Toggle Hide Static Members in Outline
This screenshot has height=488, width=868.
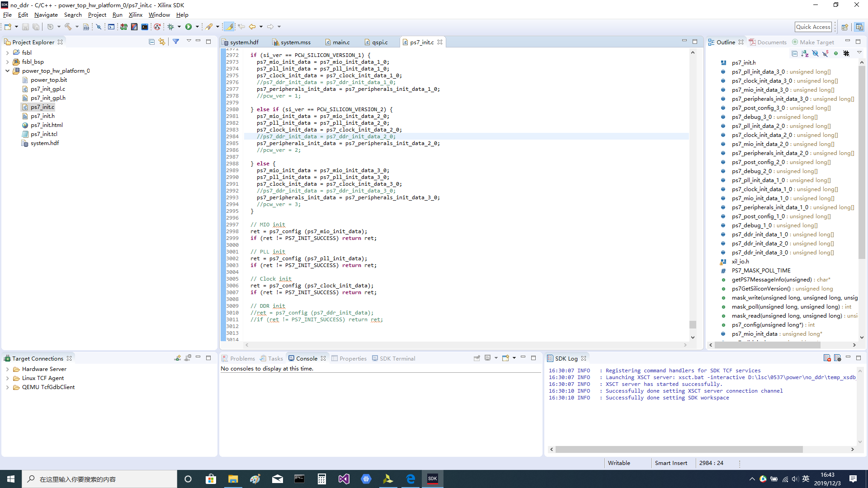[x=826, y=53]
